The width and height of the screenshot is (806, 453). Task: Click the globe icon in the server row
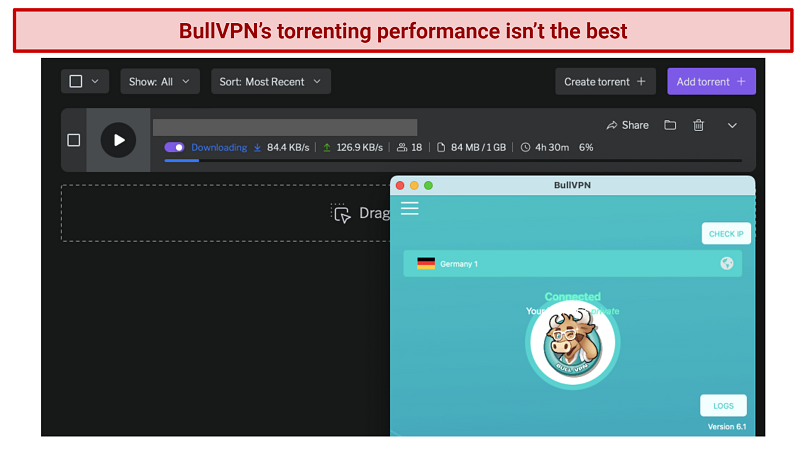click(x=726, y=263)
